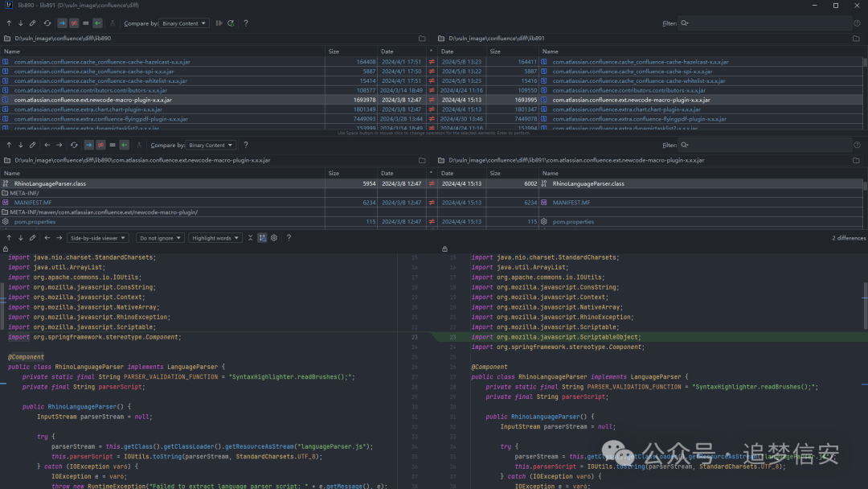Open the Highlight words dropdown
The height and width of the screenshot is (489, 868).
215,238
